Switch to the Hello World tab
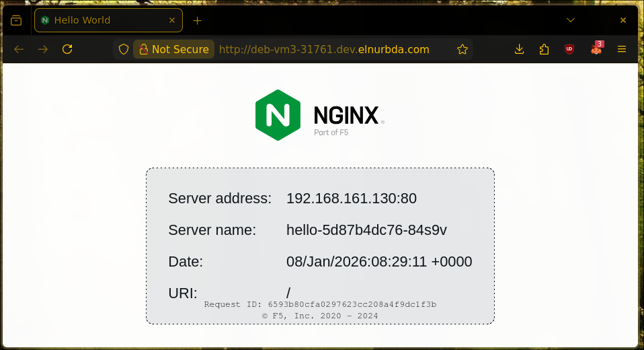 click(x=108, y=20)
